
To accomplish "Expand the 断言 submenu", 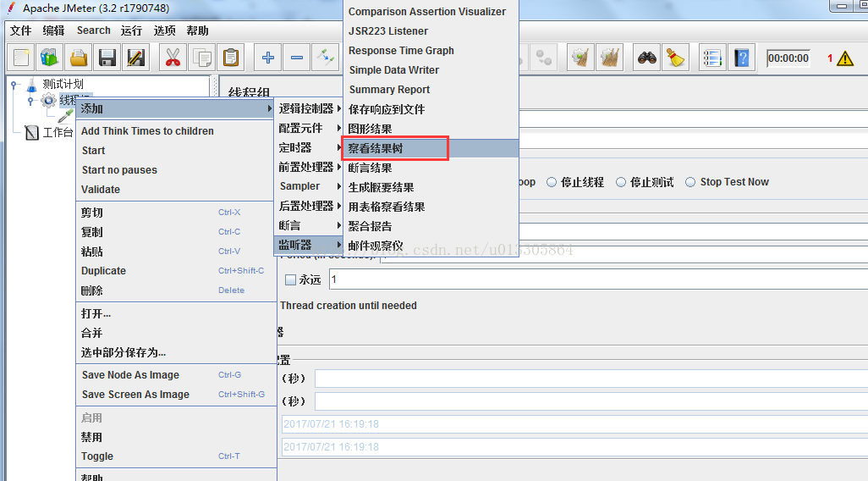I will tap(309, 225).
